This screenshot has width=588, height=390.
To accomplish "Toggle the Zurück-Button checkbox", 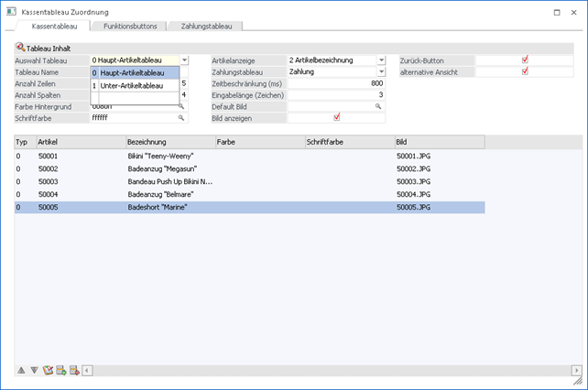I will coord(525,60).
